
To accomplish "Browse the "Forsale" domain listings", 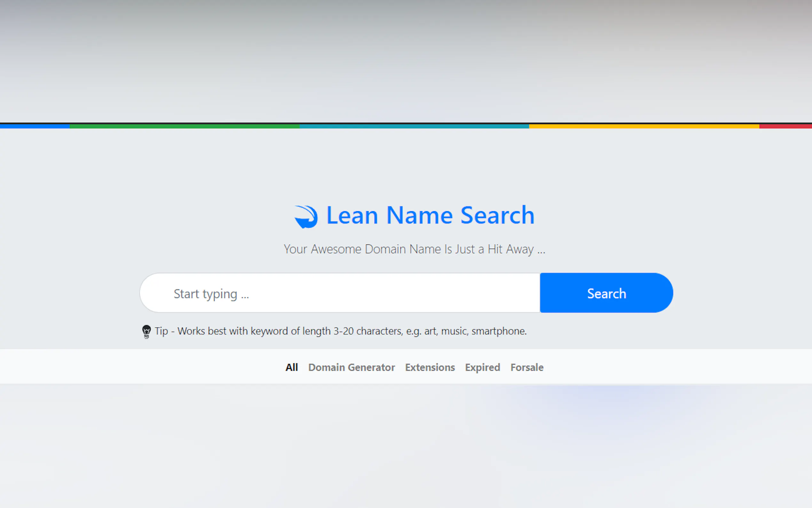I will coord(527,367).
